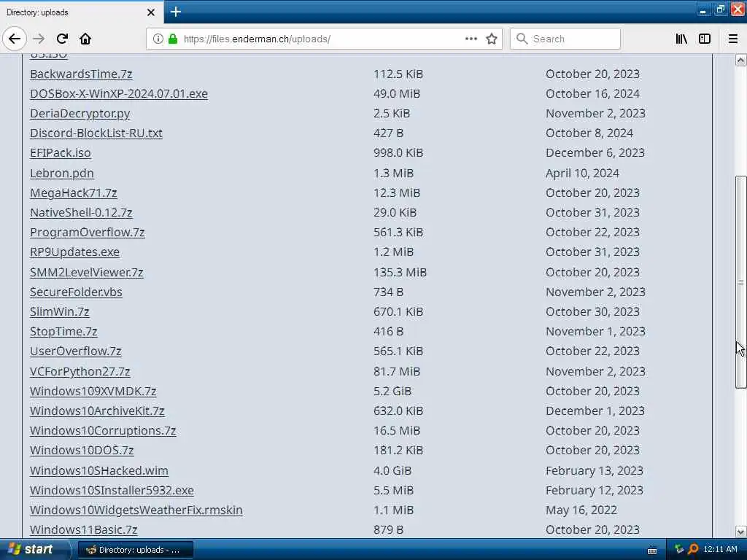The image size is (747, 560).
Task: Click the page scrollbar down arrow
Action: click(x=740, y=532)
